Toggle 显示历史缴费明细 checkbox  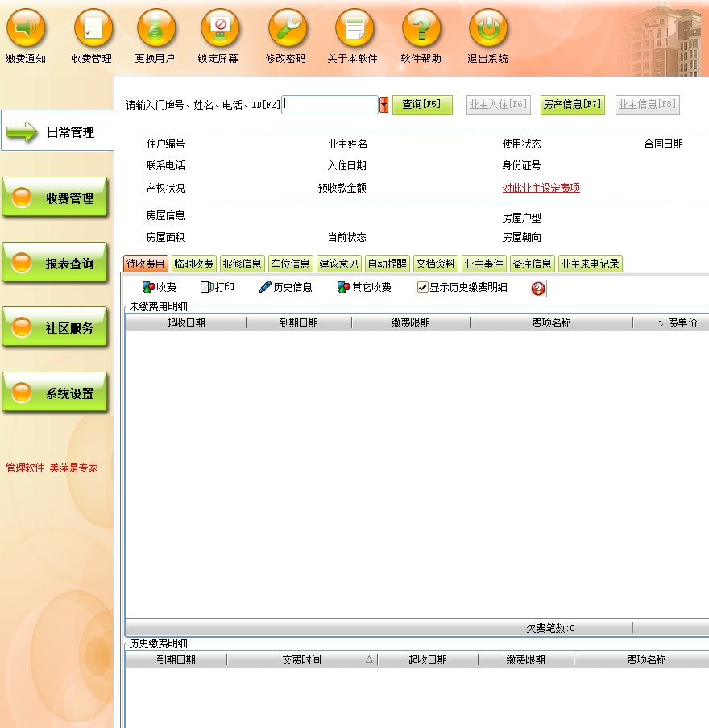(x=423, y=288)
